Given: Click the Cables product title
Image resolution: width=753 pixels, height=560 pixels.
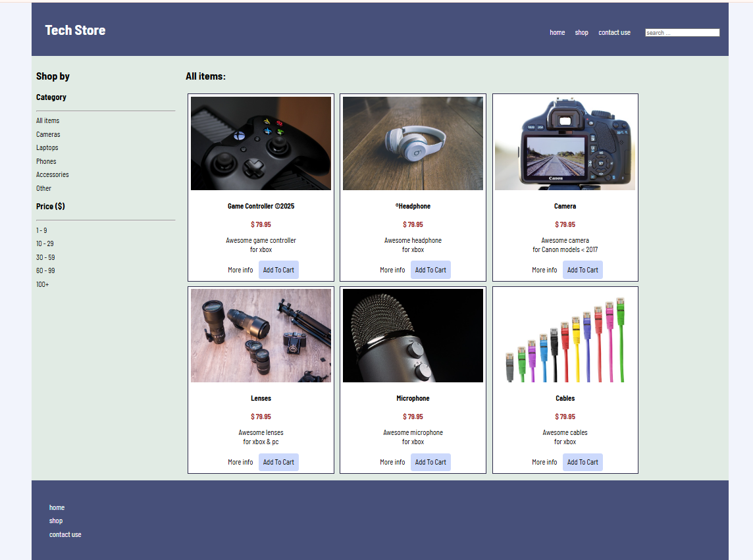Looking at the screenshot, I should [x=565, y=398].
